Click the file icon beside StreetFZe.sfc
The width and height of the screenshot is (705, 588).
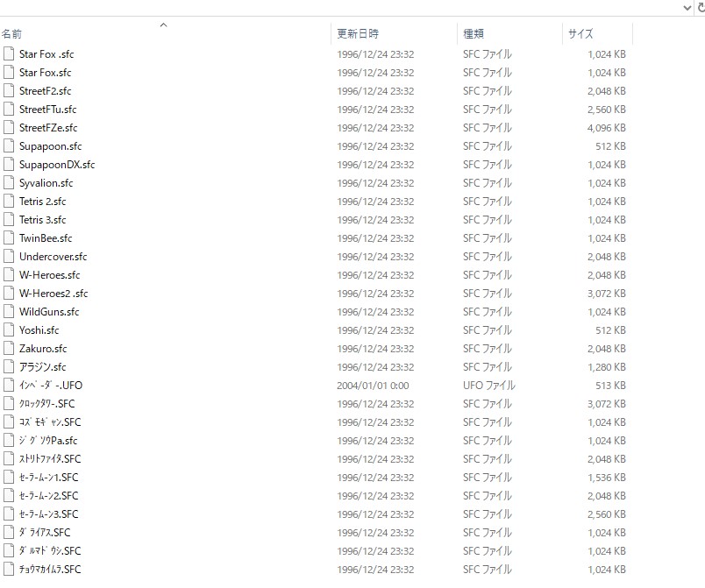pos(9,128)
